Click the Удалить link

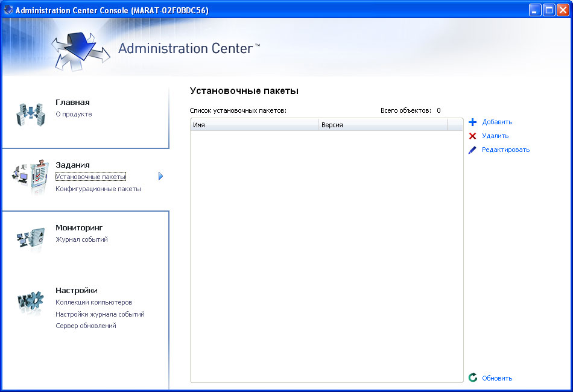pos(495,136)
